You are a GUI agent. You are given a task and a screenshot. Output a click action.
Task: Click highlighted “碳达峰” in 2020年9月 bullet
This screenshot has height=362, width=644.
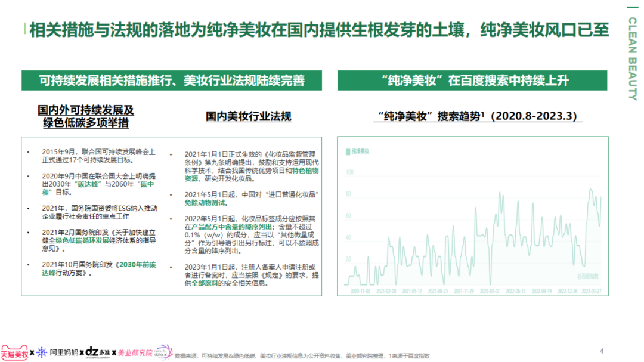pos(89,184)
